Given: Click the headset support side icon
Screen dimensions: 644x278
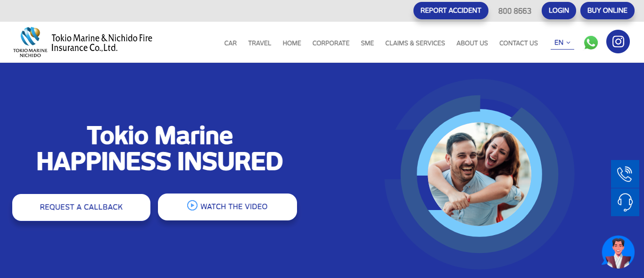Looking at the screenshot, I should (x=625, y=202).
